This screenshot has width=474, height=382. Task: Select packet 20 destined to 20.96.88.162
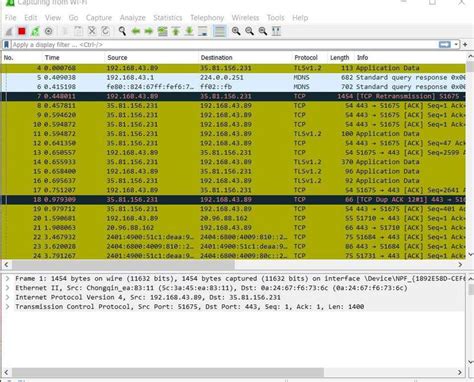233,218
